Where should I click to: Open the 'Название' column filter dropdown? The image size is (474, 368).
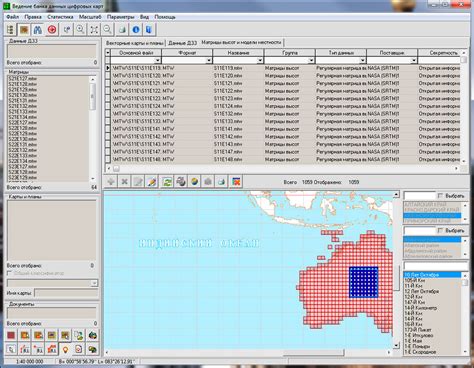[260, 60]
